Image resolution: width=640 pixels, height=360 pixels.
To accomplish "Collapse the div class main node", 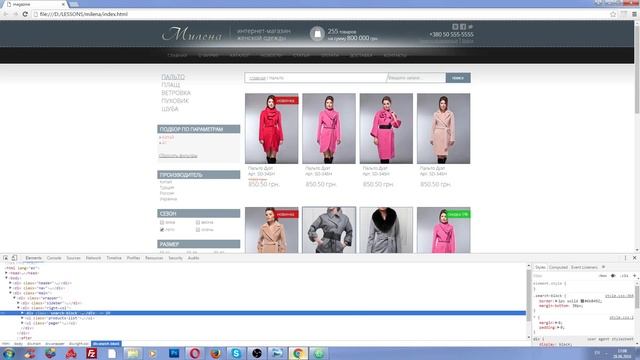I will click(x=10, y=293).
